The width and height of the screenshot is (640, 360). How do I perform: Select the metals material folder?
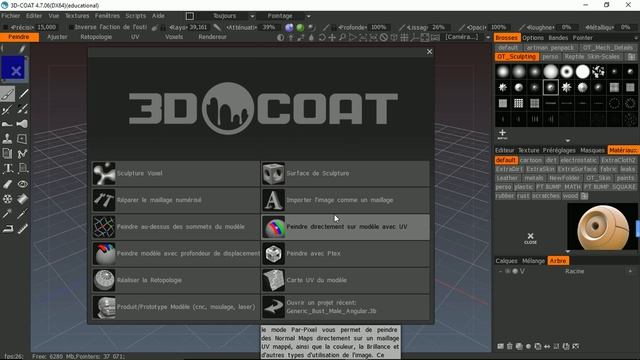(x=533, y=178)
